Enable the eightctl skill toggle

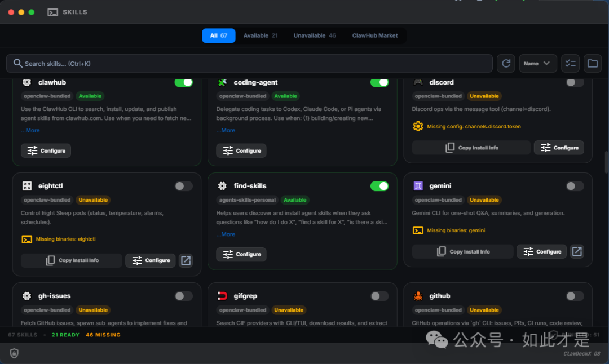click(184, 186)
